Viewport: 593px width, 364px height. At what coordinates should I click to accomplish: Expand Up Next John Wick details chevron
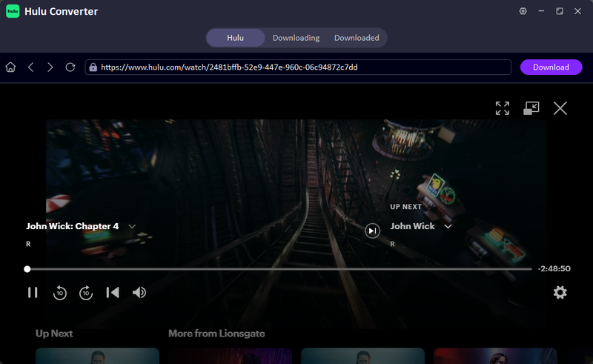point(448,227)
